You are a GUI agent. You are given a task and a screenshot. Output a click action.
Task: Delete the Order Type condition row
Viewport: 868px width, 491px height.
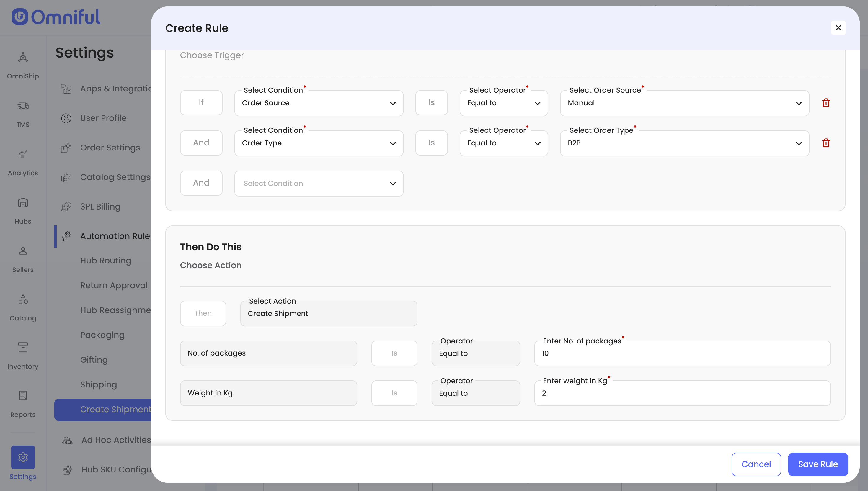tap(825, 143)
